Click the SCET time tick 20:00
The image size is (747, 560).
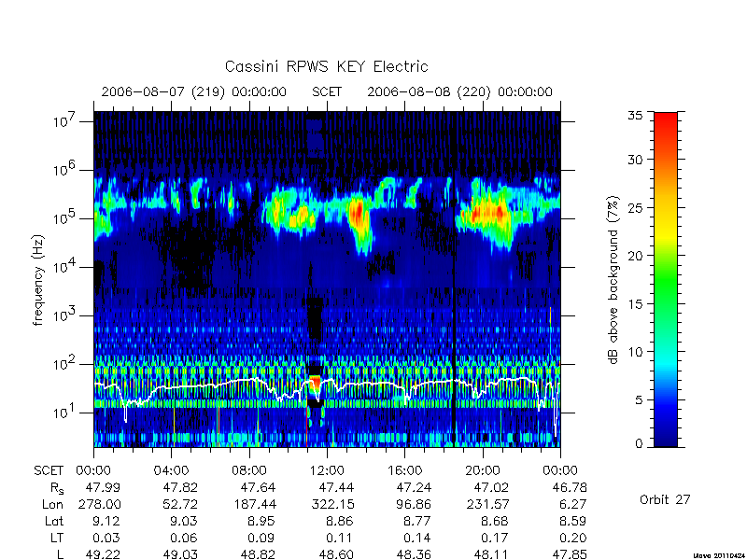[483, 470]
